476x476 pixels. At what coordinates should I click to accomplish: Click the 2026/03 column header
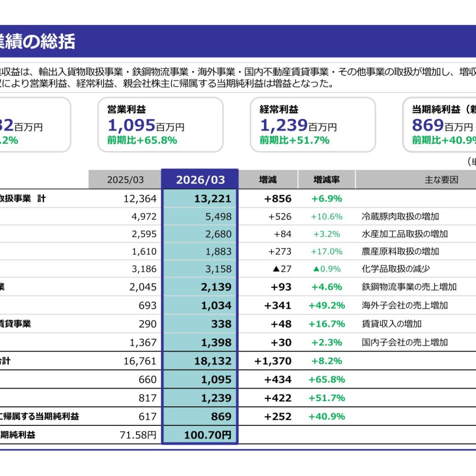(x=200, y=180)
